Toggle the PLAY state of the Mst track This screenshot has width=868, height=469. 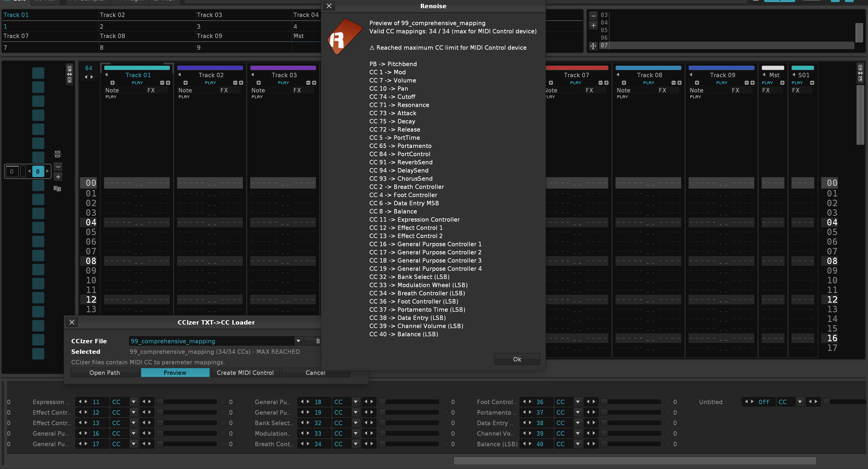click(767, 83)
